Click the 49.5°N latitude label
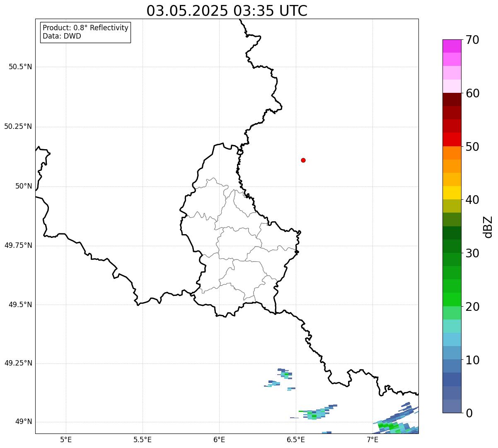Screen dimensions: 498x448 [20, 305]
